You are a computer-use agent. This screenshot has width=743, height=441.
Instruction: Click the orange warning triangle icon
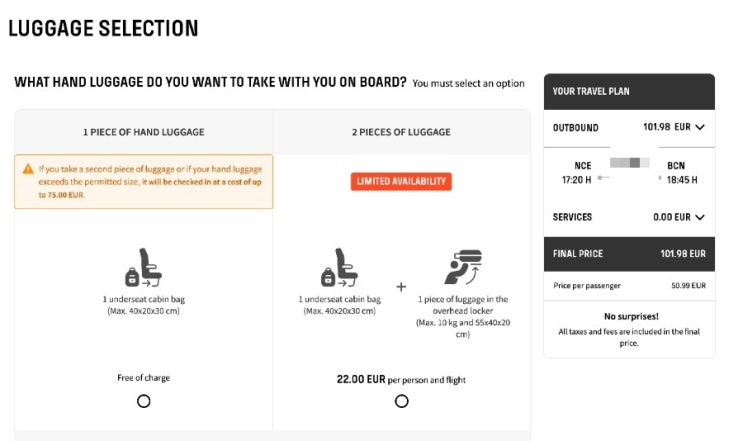click(x=30, y=170)
